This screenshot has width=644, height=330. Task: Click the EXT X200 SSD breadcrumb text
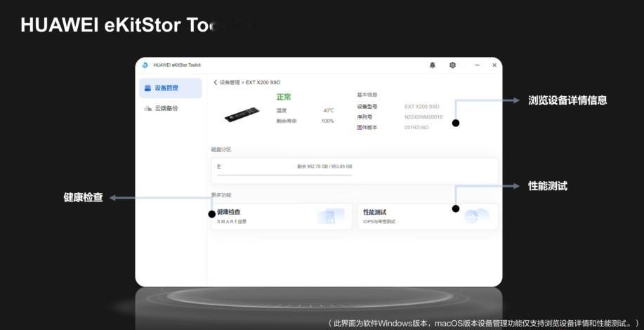click(263, 83)
